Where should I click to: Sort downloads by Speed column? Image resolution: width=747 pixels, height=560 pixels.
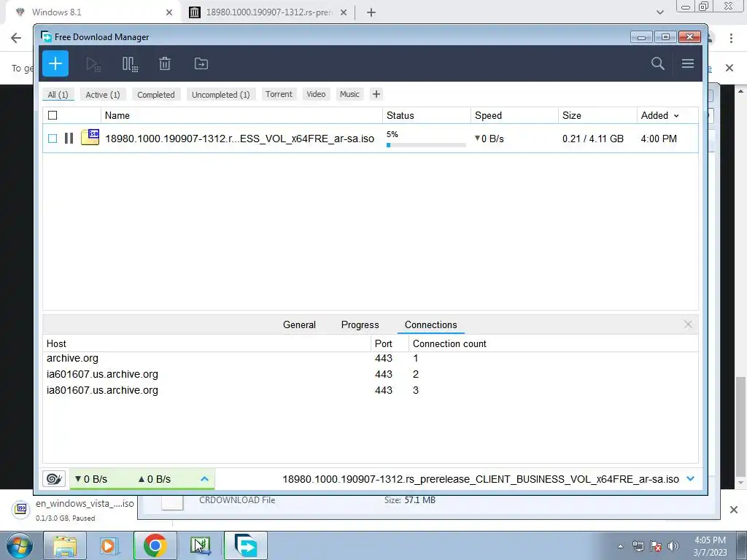[x=514, y=115]
